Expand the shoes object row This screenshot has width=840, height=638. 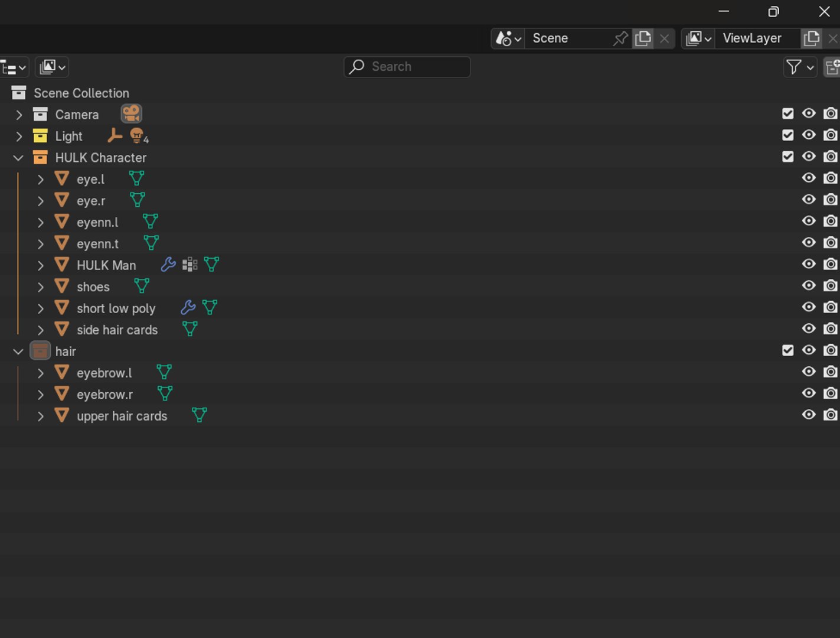pyautogui.click(x=40, y=287)
